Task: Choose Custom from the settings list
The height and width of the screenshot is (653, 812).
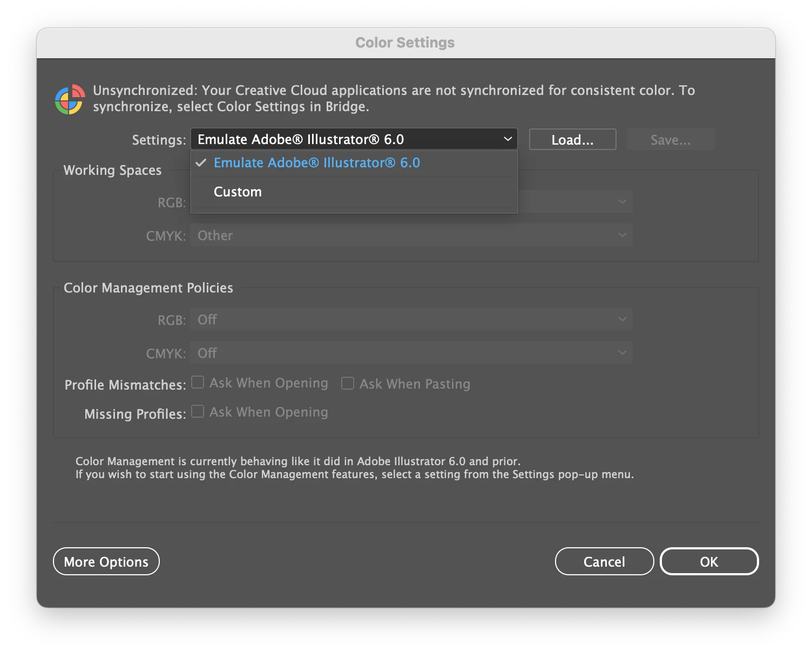Action: coord(354,192)
